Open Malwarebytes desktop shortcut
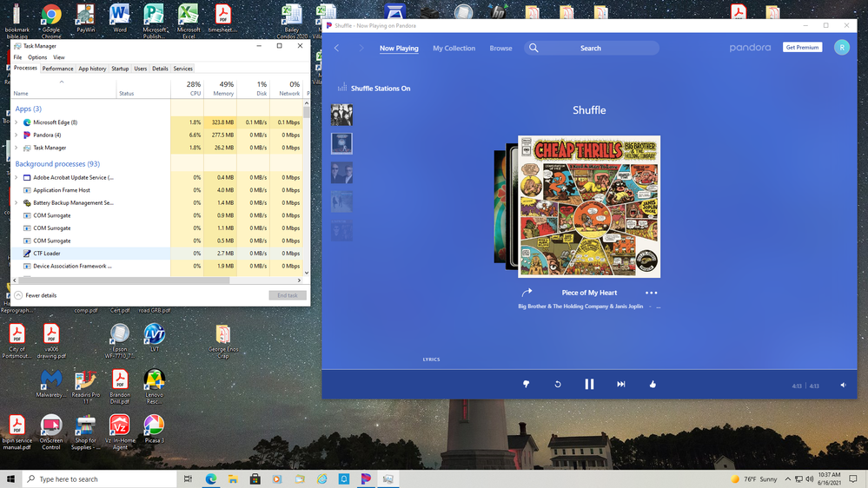This screenshot has width=868, height=488. [x=51, y=384]
